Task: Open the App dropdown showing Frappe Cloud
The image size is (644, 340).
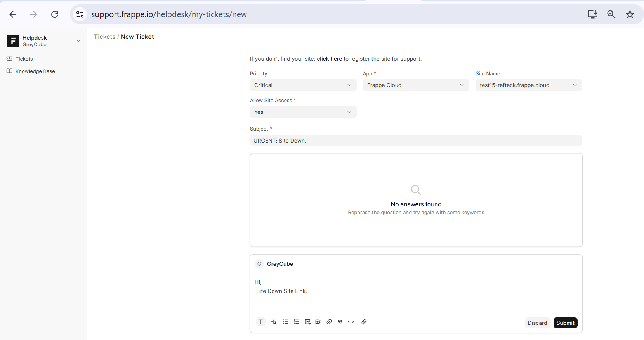Action: [x=416, y=85]
